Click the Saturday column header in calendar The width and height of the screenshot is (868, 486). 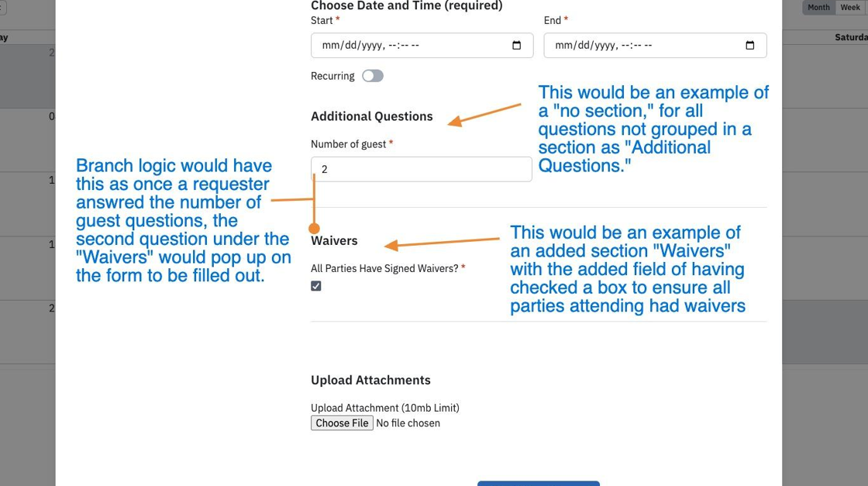click(851, 37)
